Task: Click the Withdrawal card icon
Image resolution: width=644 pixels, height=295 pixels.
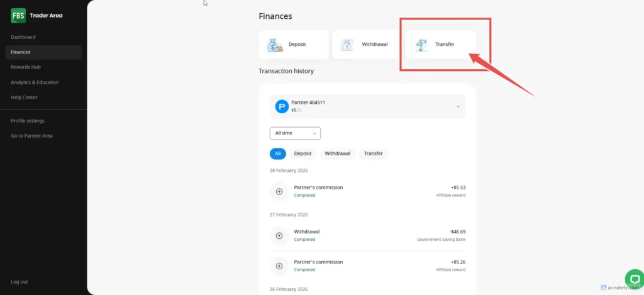Action: 347,45
